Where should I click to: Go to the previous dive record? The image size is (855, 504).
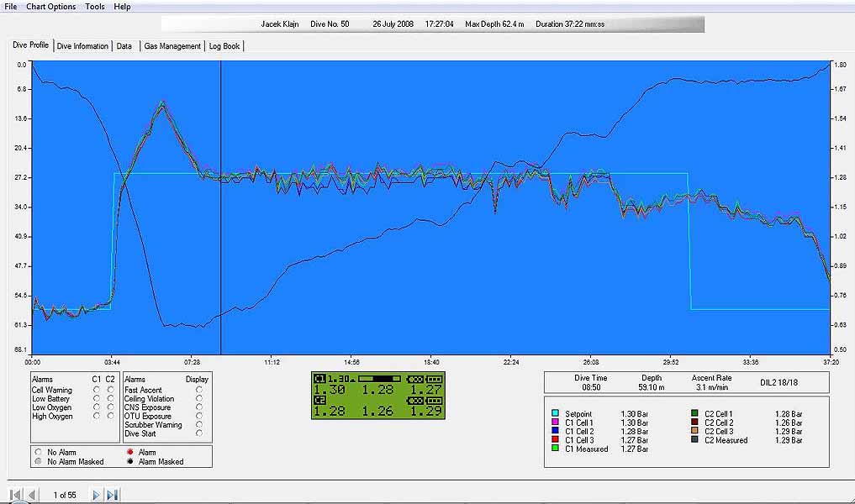click(x=32, y=495)
